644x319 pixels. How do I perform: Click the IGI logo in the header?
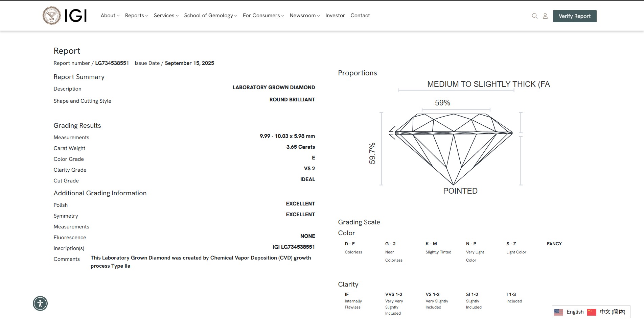point(65,16)
